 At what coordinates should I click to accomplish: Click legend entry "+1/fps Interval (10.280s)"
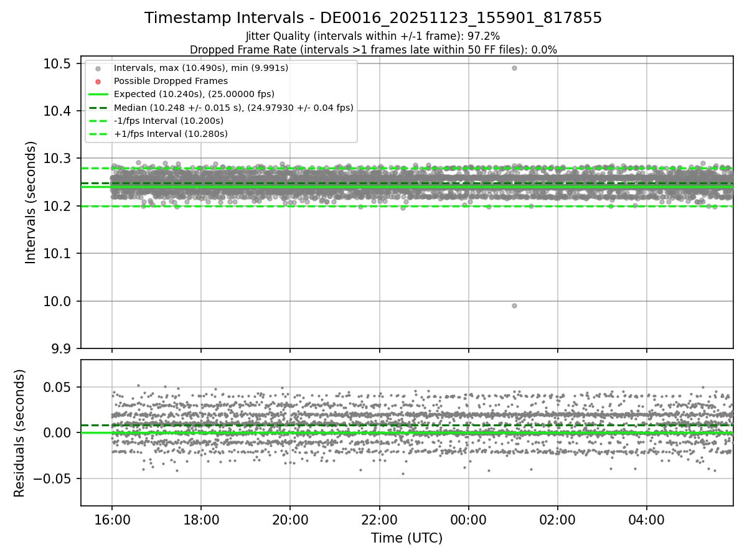point(171,134)
